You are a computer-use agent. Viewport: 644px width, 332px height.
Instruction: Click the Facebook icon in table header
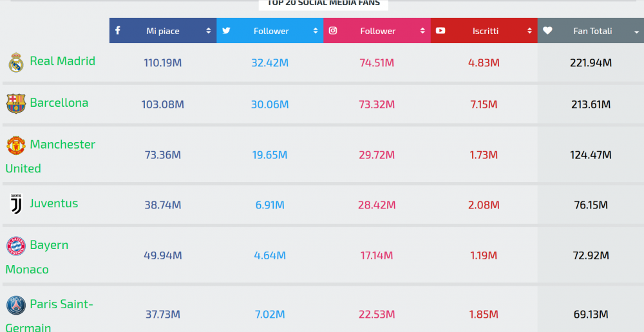pyautogui.click(x=117, y=30)
